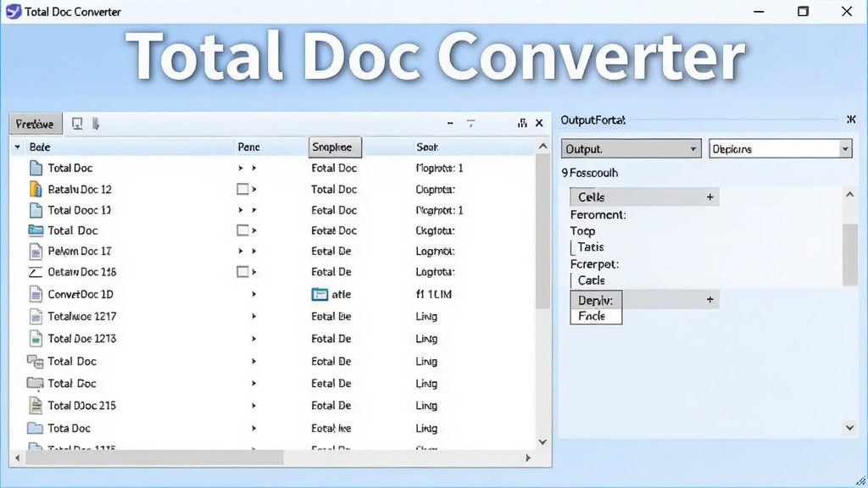Click the filter funnel icon
868x488 pixels.
pyautogui.click(x=471, y=123)
